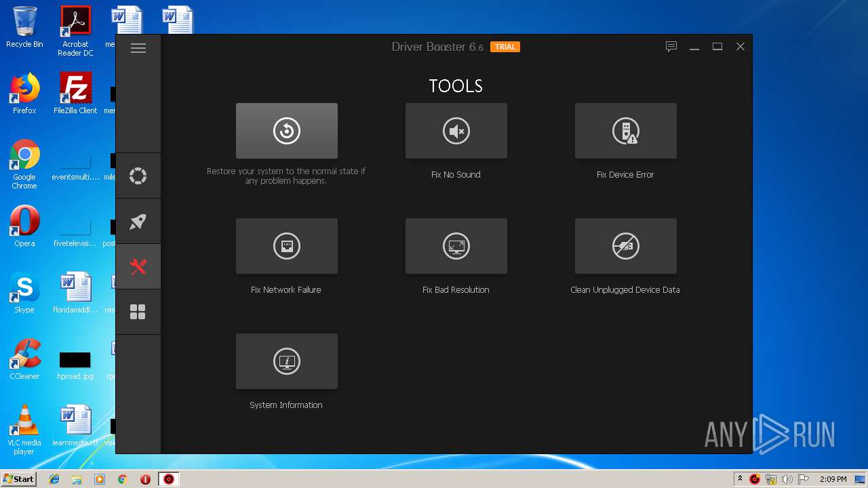
Task: Open Opera from the taskbar
Action: point(145,479)
